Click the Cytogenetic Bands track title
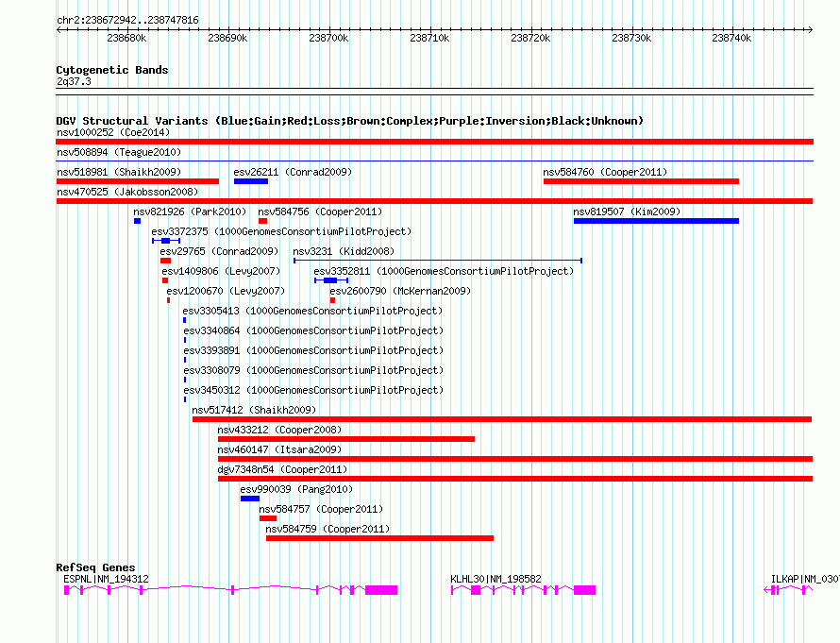This screenshot has width=840, height=643. click(112, 70)
